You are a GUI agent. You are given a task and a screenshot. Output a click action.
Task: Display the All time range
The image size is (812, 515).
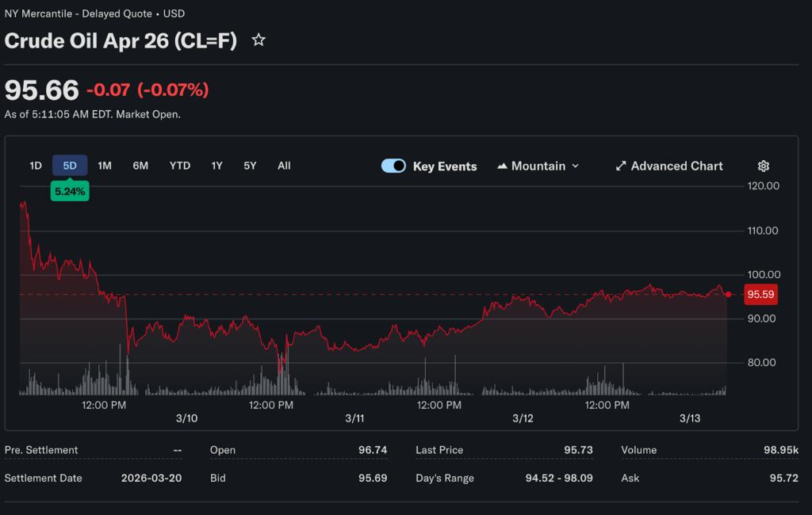tap(284, 166)
